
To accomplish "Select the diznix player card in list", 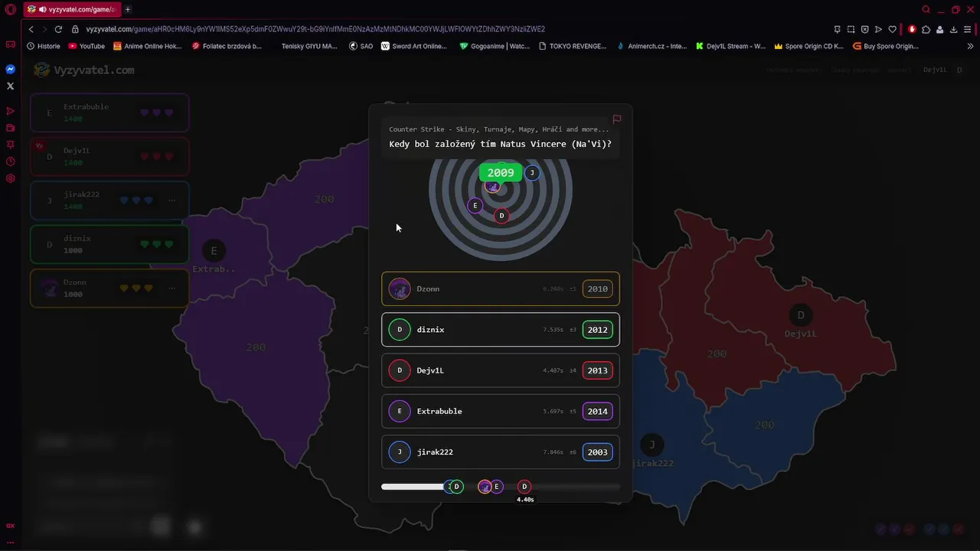I will click(109, 244).
